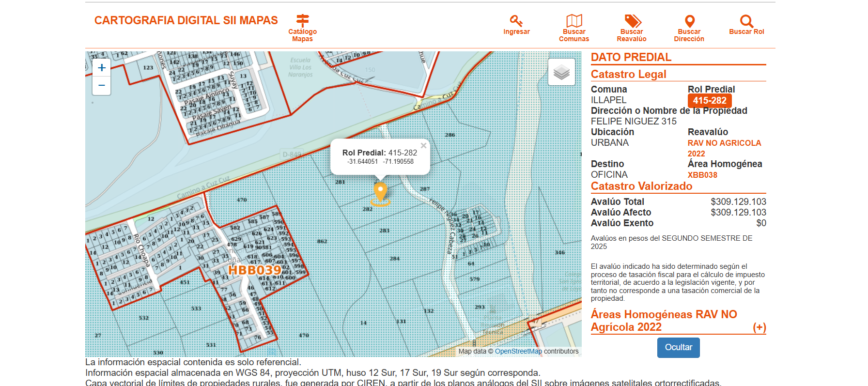Screen dimensions: 868x386
Task: Zoom out on the map
Action: pos(102,86)
